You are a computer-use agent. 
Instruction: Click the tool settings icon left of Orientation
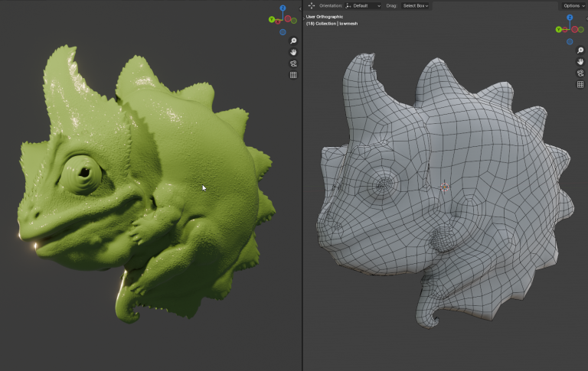[x=312, y=5]
